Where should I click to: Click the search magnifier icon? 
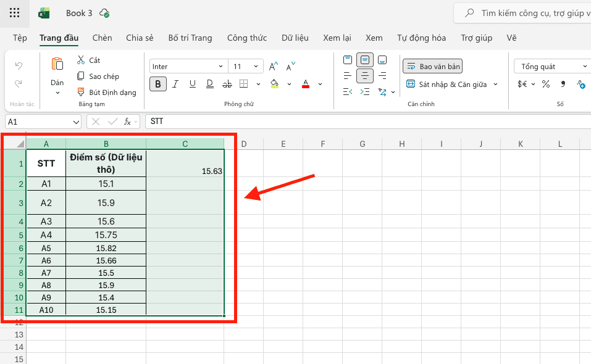tap(469, 13)
